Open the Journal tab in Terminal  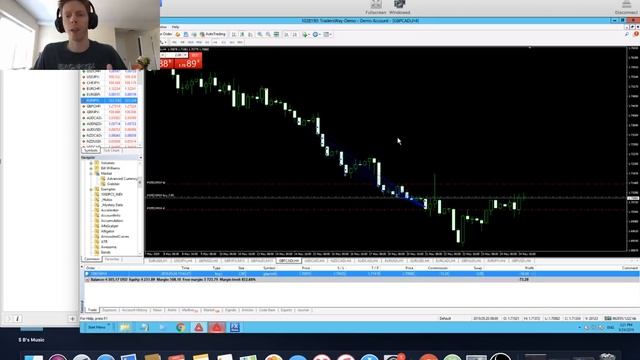[x=303, y=310]
